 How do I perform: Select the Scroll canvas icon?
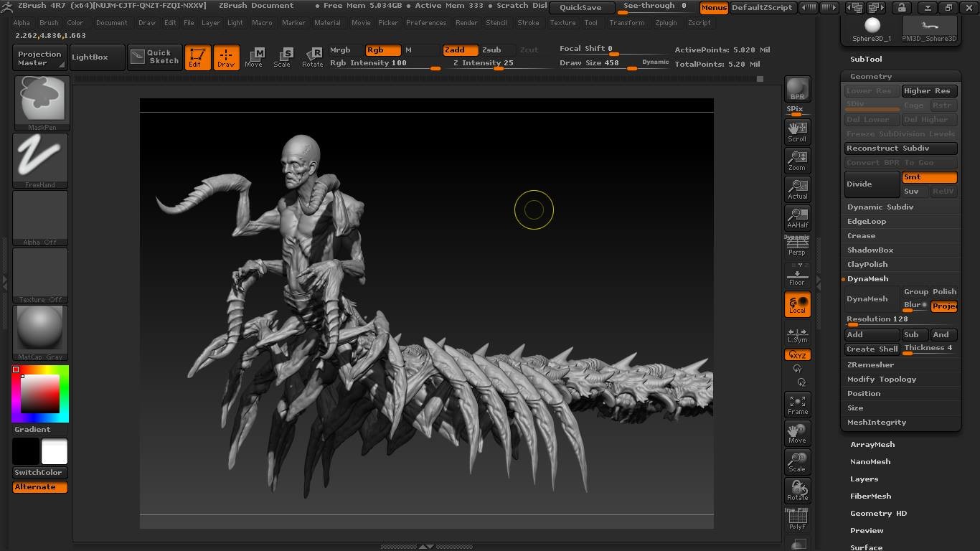point(797,131)
